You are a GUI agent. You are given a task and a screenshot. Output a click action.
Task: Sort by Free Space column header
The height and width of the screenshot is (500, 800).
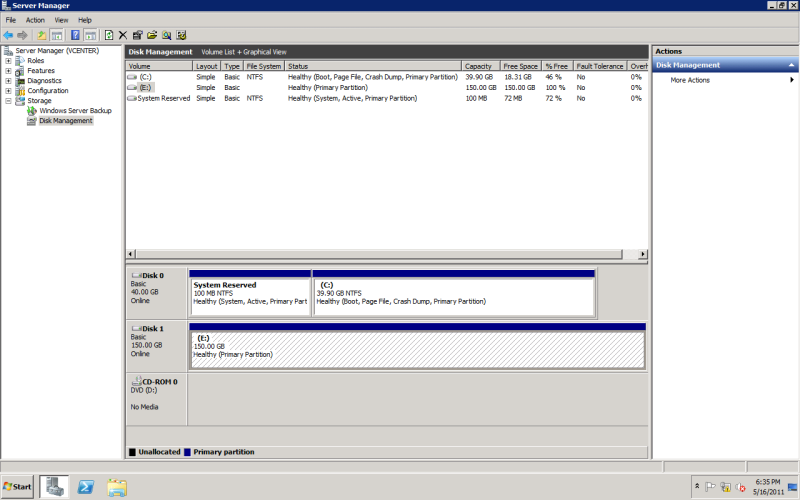pyautogui.click(x=520, y=66)
